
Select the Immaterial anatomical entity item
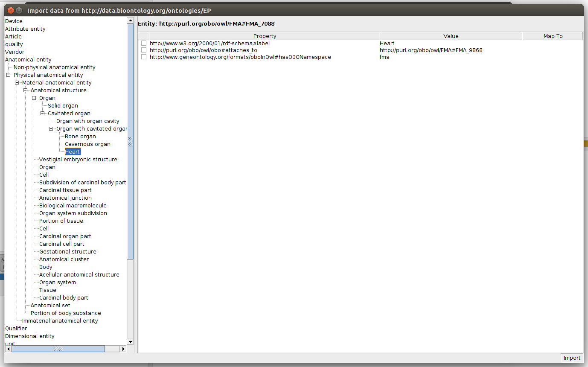pyautogui.click(x=60, y=320)
